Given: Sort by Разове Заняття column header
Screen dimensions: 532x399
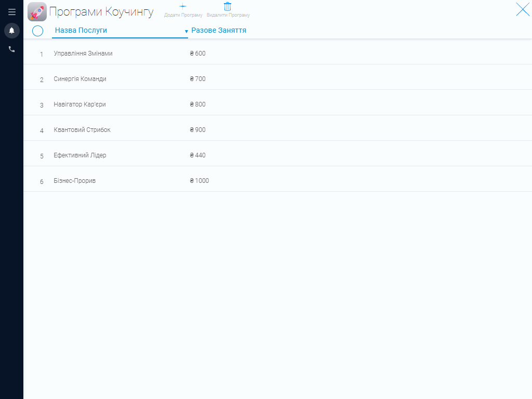Looking at the screenshot, I should pos(219,30).
